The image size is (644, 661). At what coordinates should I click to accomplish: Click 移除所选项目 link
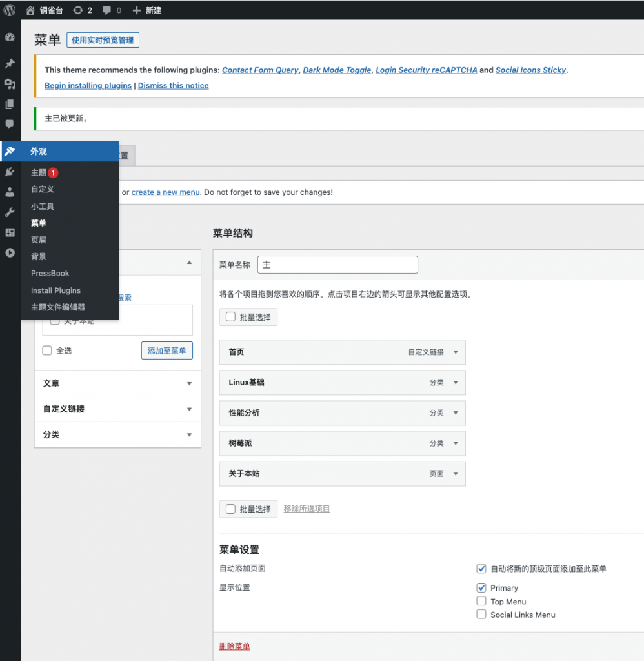[x=307, y=509]
